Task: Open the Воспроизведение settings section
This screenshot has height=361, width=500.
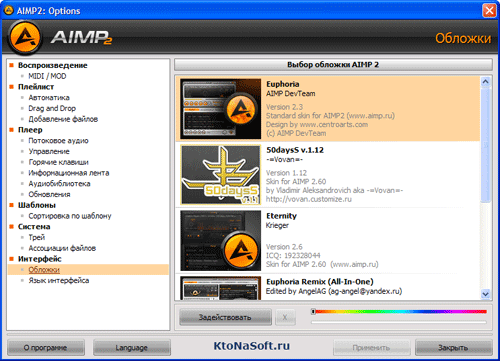Action: pos(53,65)
